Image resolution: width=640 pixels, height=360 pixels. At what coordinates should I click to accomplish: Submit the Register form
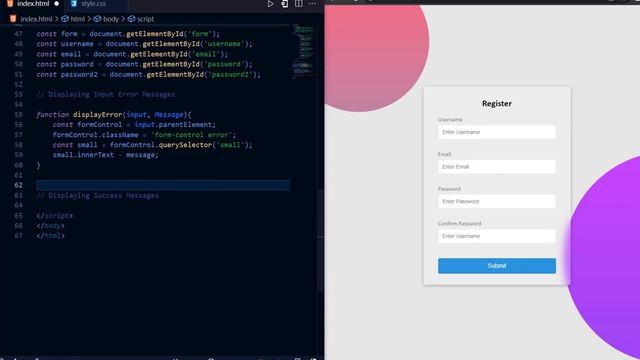[x=497, y=266]
